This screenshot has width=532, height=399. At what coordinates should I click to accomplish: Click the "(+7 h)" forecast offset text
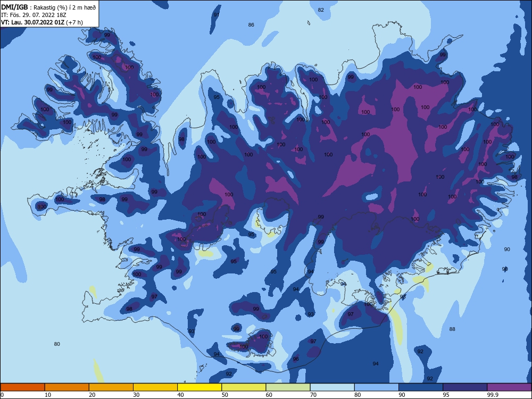pyautogui.click(x=74, y=22)
